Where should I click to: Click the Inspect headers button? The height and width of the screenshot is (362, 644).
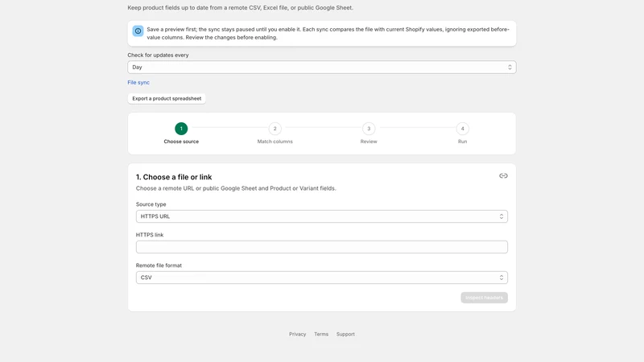tap(484, 298)
